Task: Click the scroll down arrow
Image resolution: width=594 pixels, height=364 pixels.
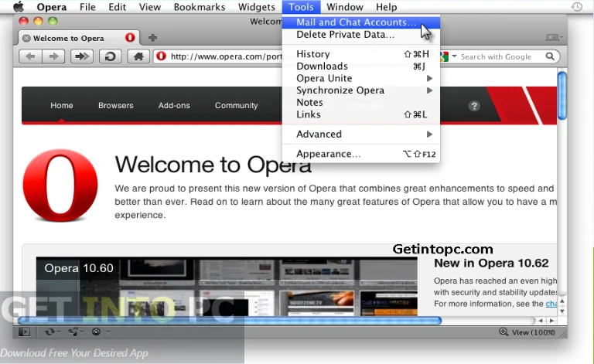Action: point(562,311)
